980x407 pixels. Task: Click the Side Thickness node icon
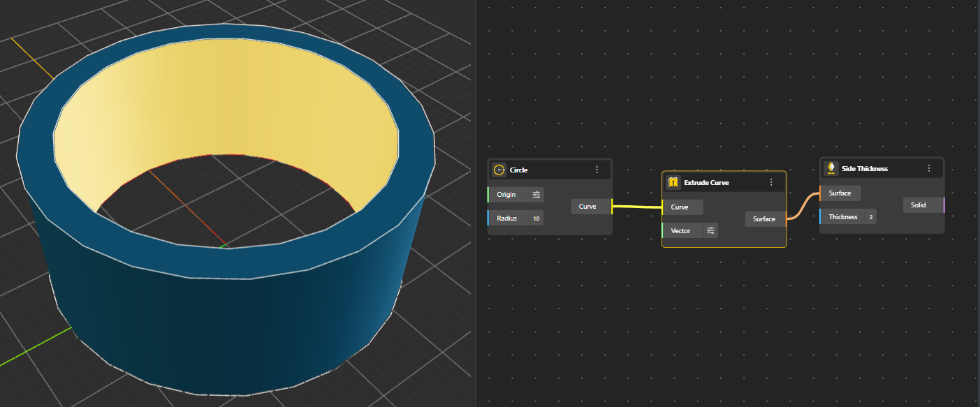tap(831, 168)
